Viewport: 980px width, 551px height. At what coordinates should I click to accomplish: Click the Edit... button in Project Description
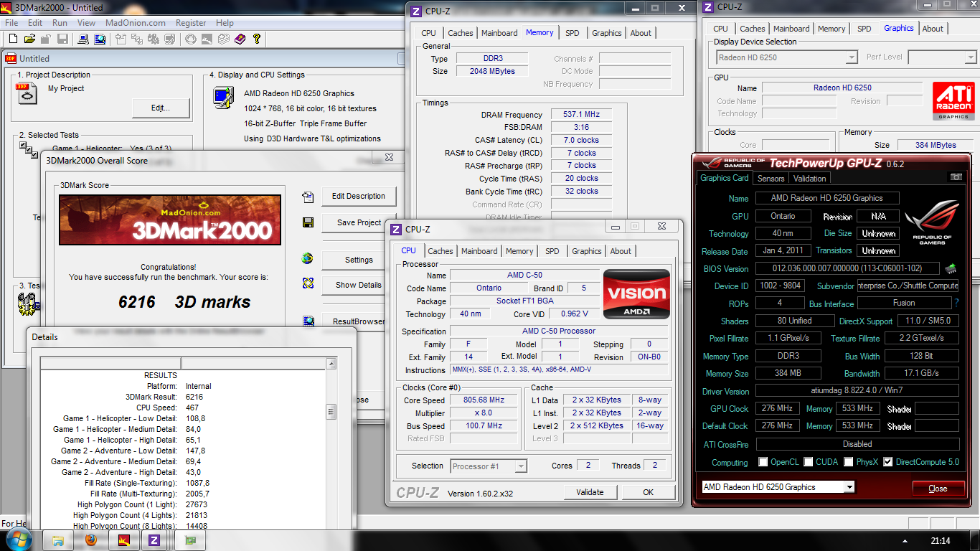pos(161,108)
